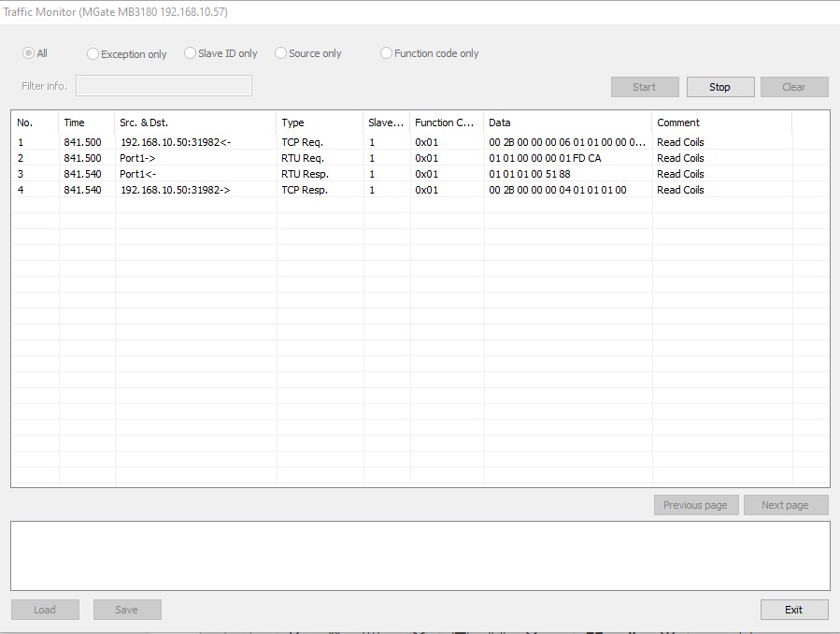Stop the traffic capture
Image resolution: width=840 pixels, height=634 pixels.
point(720,87)
